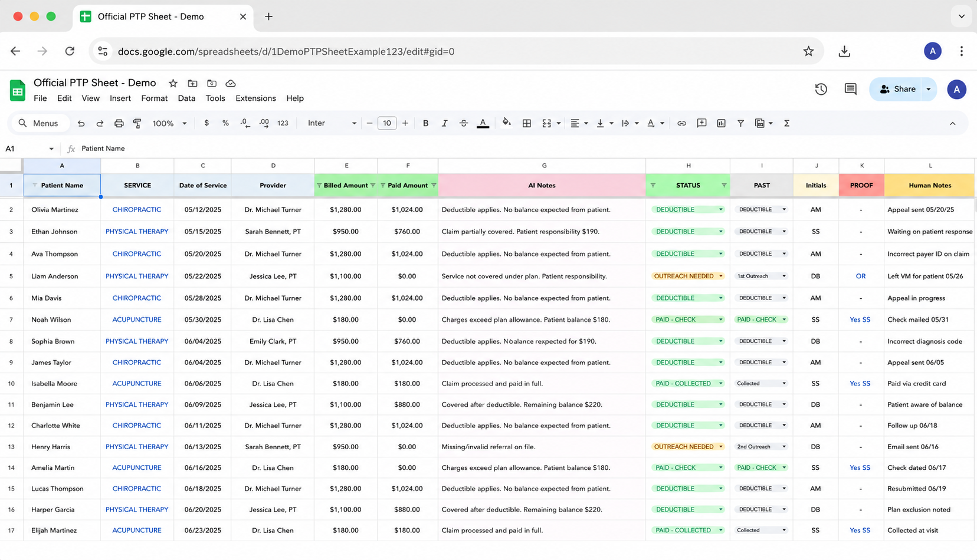This screenshot has width=977, height=560.
Task: Format as percent icon
Action: coord(225,123)
